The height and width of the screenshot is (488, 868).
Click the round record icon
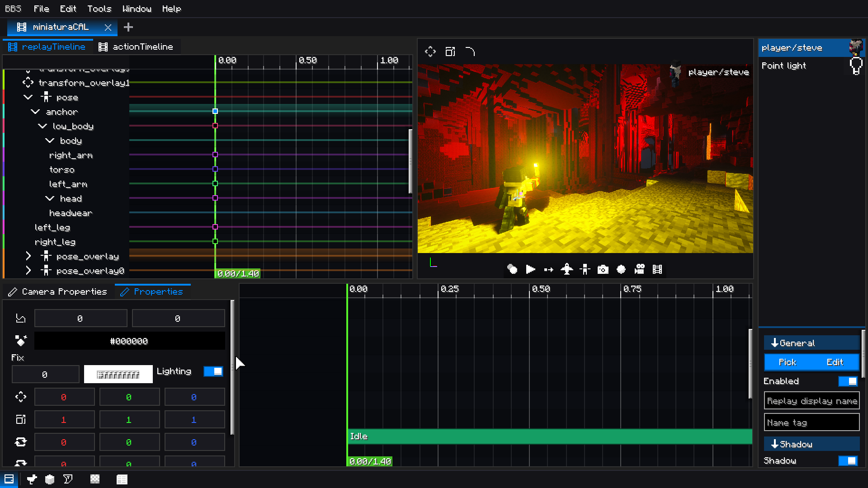621,270
